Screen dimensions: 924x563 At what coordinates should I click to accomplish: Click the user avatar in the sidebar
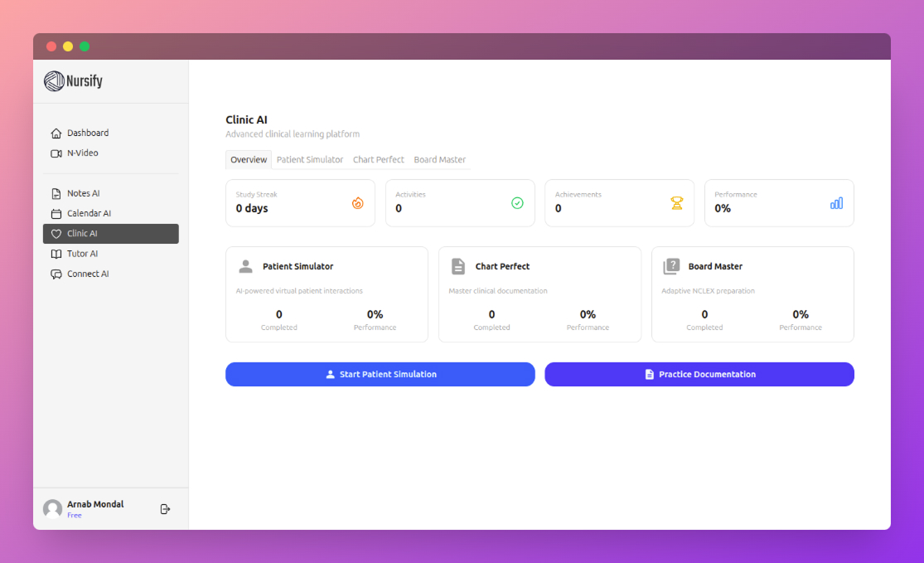point(52,509)
